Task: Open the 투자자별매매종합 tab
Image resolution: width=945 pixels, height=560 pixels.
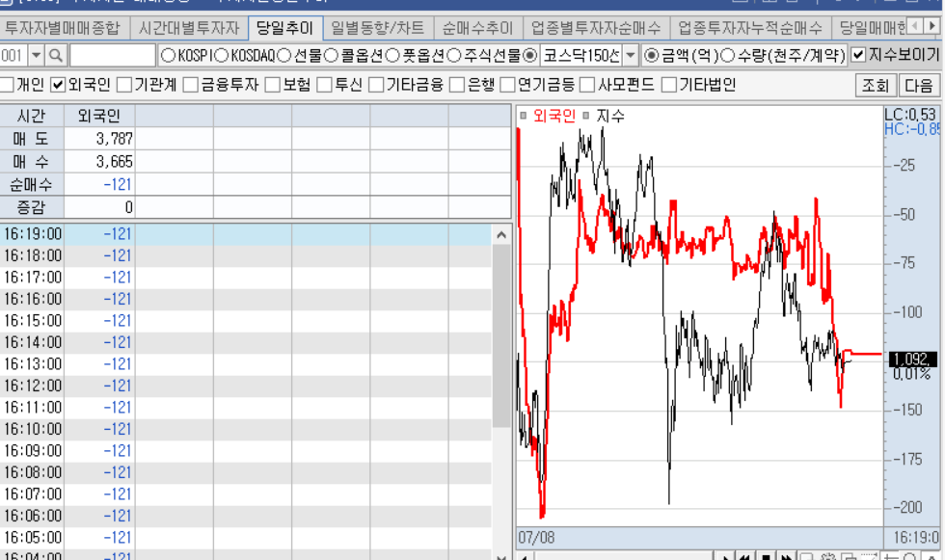Action: pyautogui.click(x=63, y=28)
